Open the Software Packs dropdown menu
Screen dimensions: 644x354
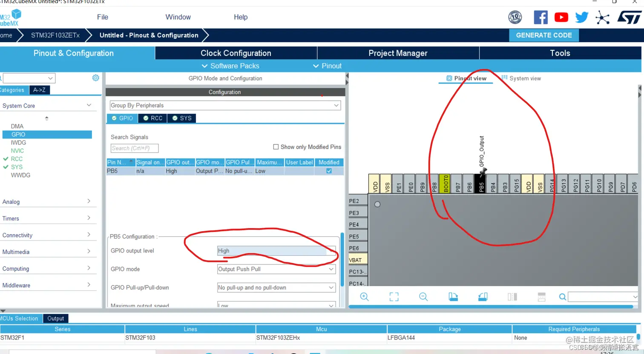point(230,66)
